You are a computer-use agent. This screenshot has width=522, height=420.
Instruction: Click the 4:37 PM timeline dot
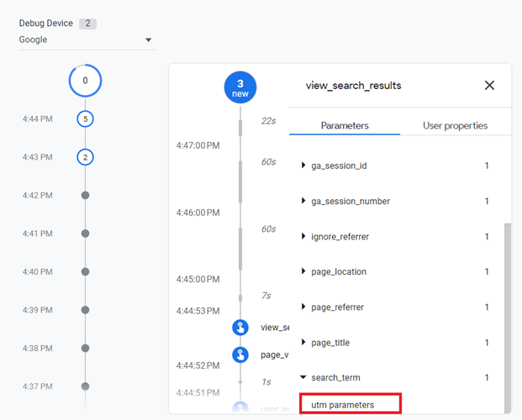(85, 386)
